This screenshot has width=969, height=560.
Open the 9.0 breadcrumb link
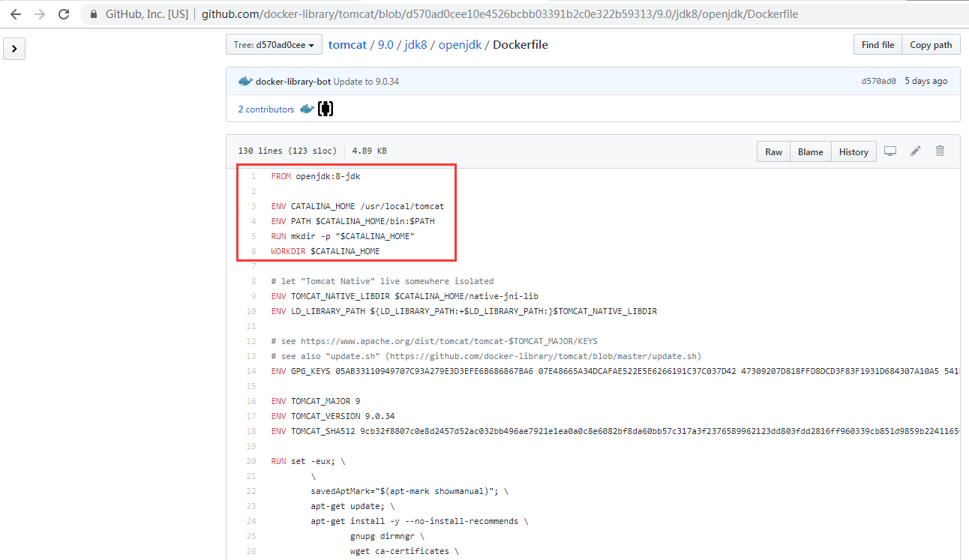point(385,45)
